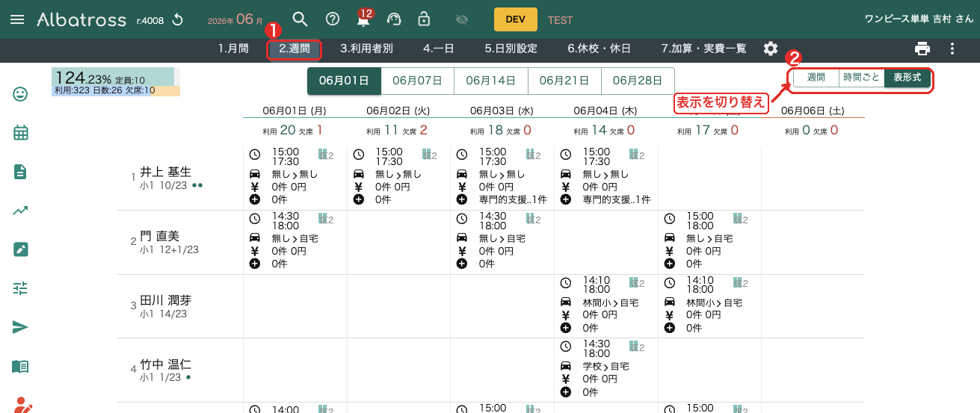Switch to the 3.利用者別 tab
The width and height of the screenshot is (980, 413).
click(366, 49)
